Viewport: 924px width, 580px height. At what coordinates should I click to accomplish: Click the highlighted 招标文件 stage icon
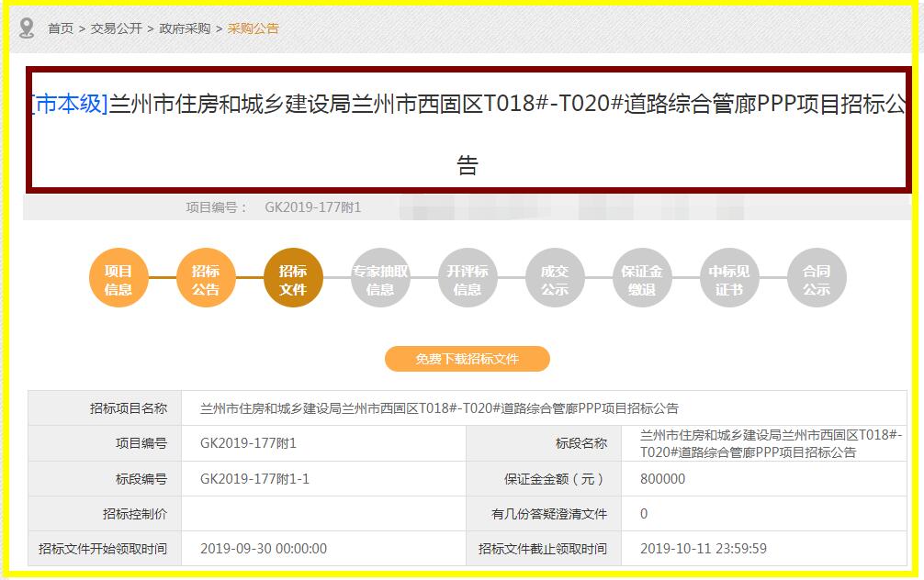pos(293,277)
